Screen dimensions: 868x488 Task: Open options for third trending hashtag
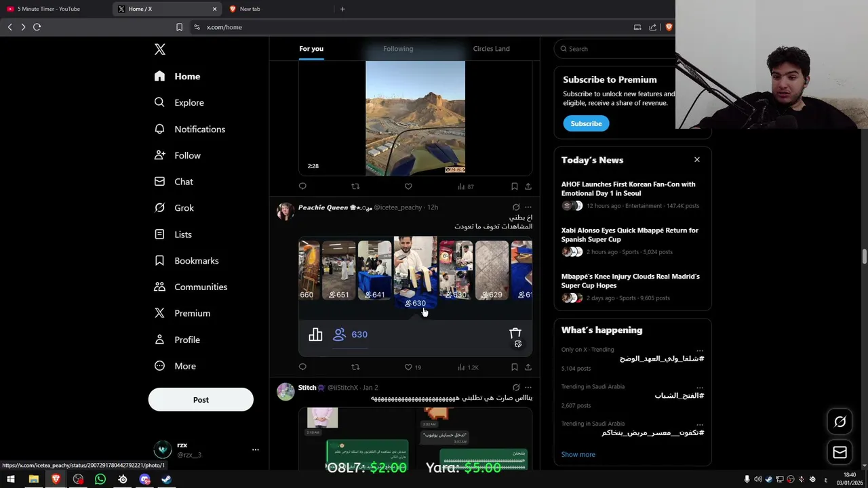[700, 424]
